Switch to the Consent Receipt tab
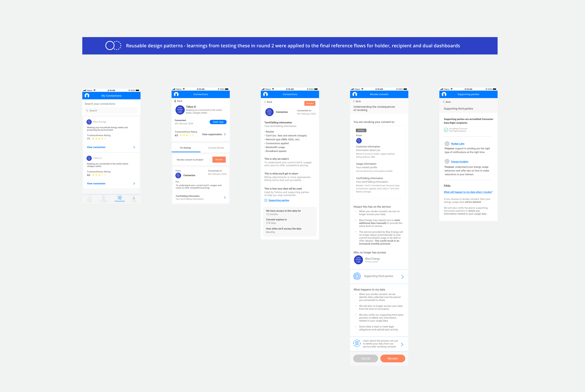The height and width of the screenshot is (392, 585). pyautogui.click(x=216, y=148)
